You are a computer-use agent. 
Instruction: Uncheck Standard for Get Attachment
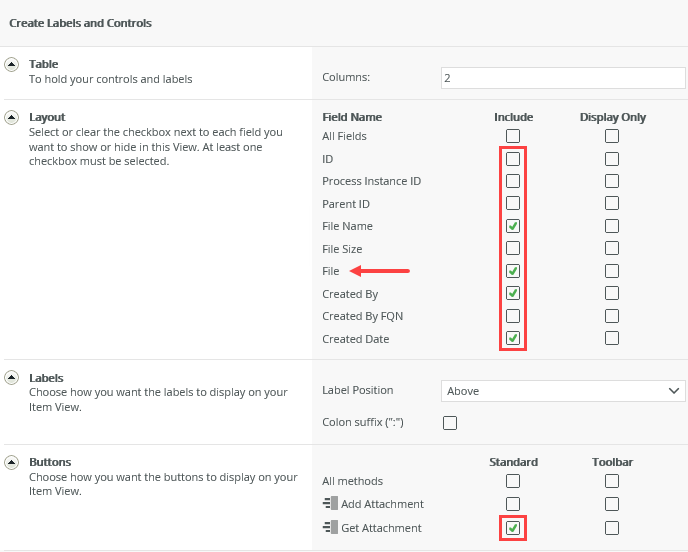(x=513, y=528)
